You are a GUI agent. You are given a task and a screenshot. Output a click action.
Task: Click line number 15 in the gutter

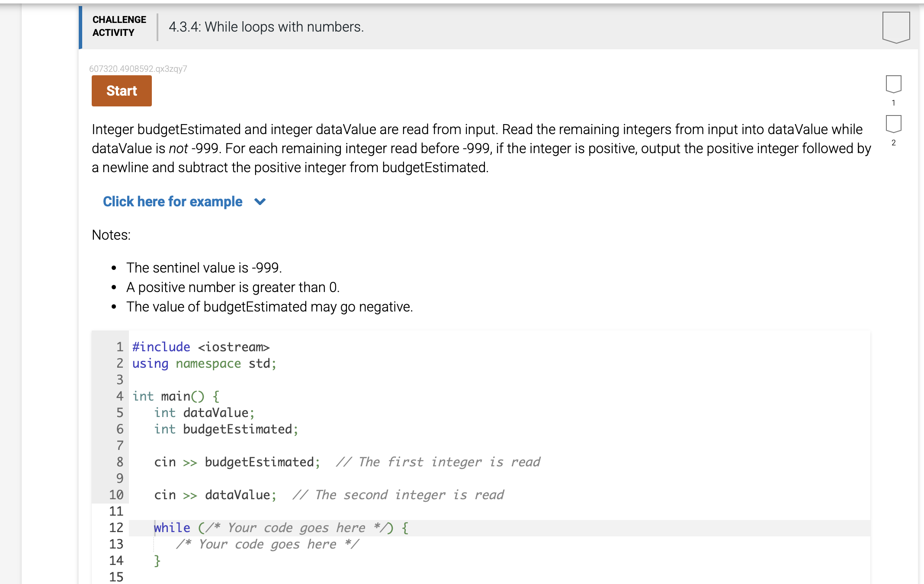[x=116, y=577]
